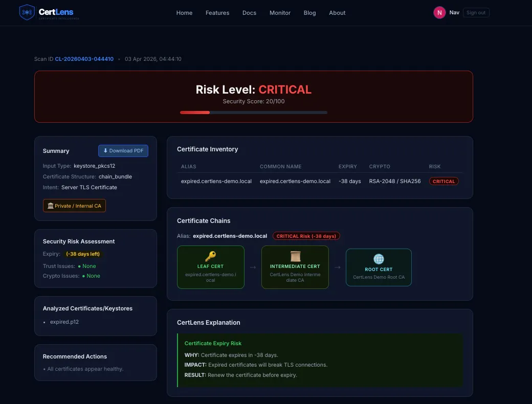Click the Certificate Chains heading
Image resolution: width=532 pixels, height=404 pixels.
[204, 221]
